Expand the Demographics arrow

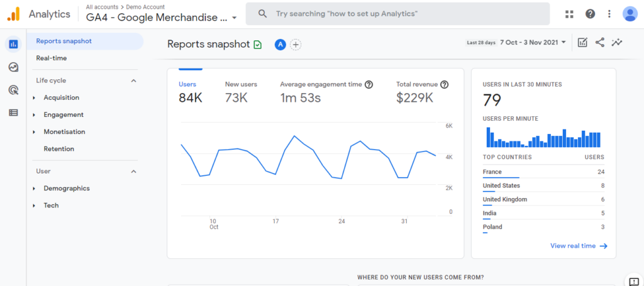click(34, 189)
